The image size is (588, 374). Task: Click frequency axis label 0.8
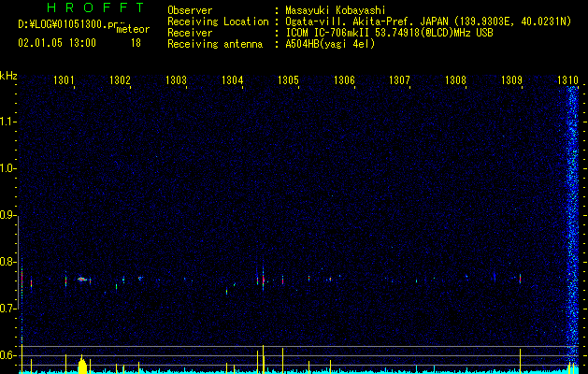7,262
